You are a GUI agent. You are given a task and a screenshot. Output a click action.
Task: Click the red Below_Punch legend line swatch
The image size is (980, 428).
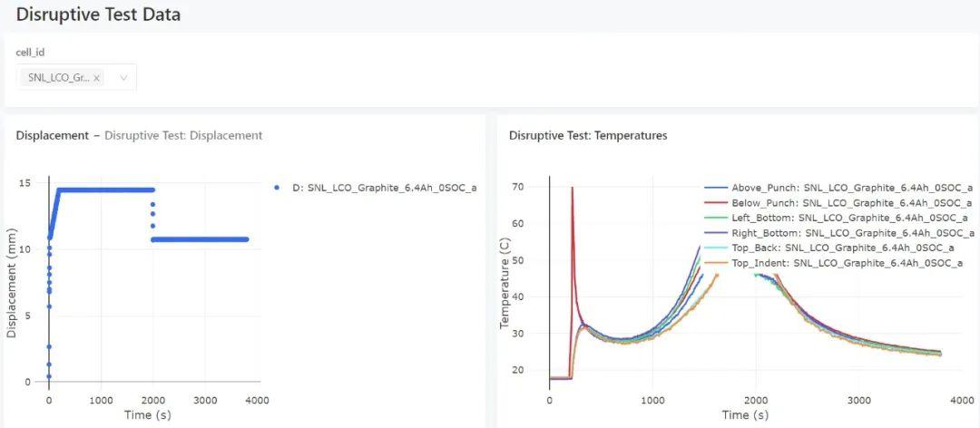(716, 202)
